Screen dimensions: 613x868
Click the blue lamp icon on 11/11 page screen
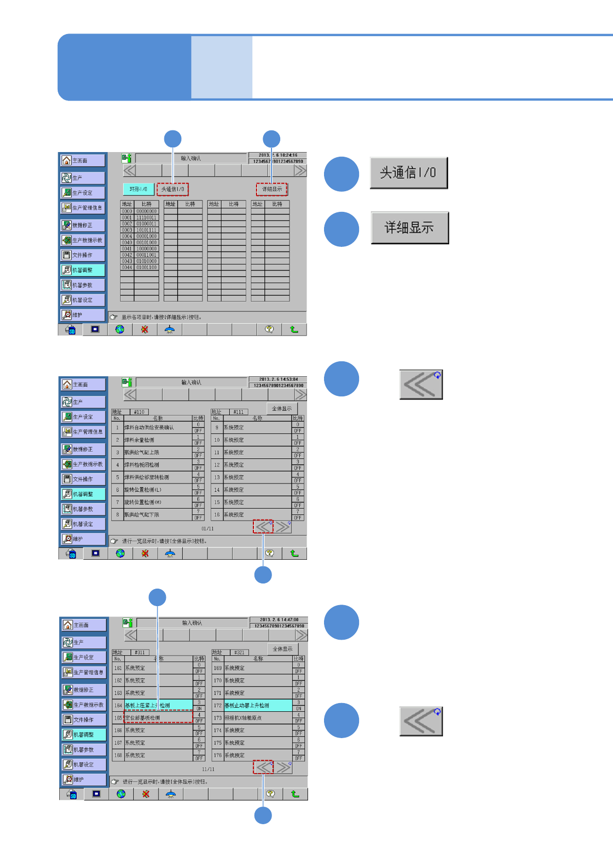tap(171, 794)
